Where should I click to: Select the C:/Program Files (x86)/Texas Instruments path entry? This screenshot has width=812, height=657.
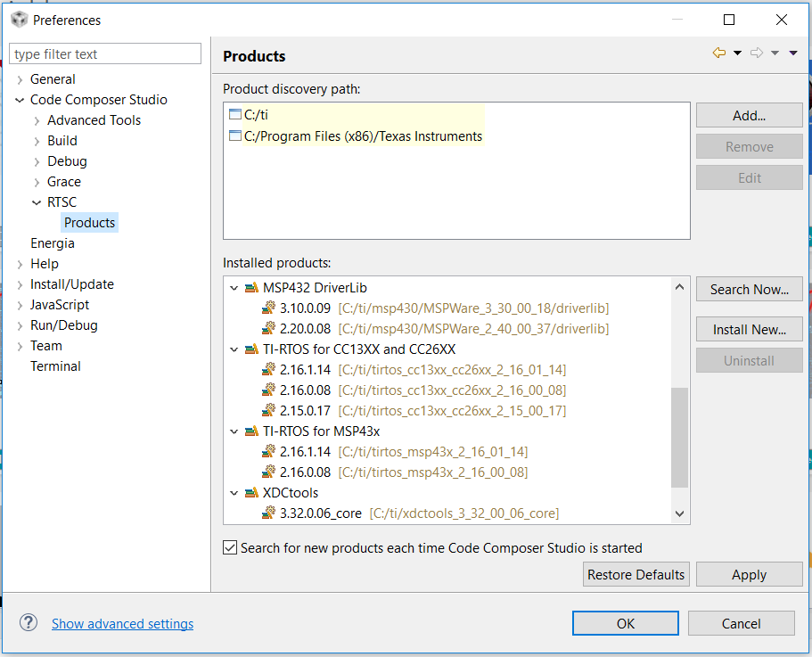[x=363, y=136]
